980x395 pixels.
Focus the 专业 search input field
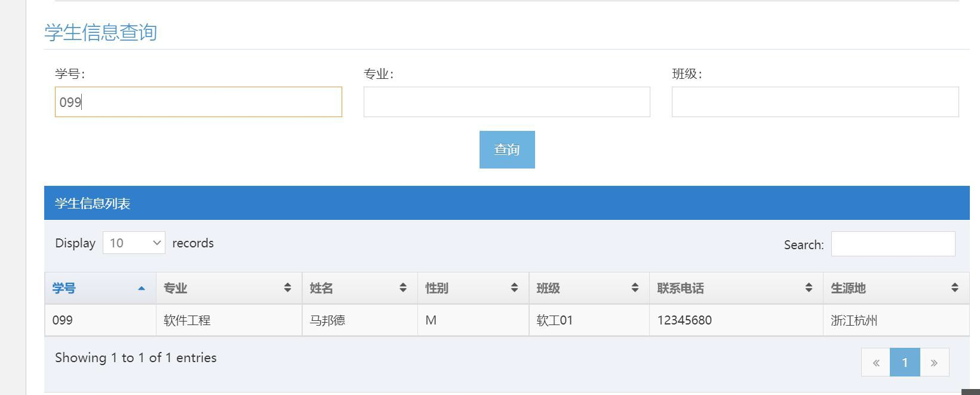pyautogui.click(x=506, y=102)
